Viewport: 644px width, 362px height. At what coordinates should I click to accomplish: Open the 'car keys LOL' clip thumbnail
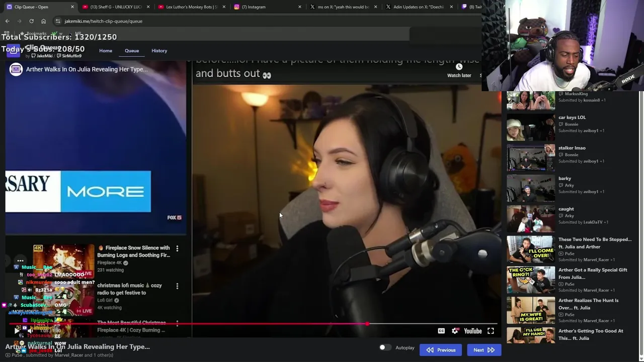[531, 127]
